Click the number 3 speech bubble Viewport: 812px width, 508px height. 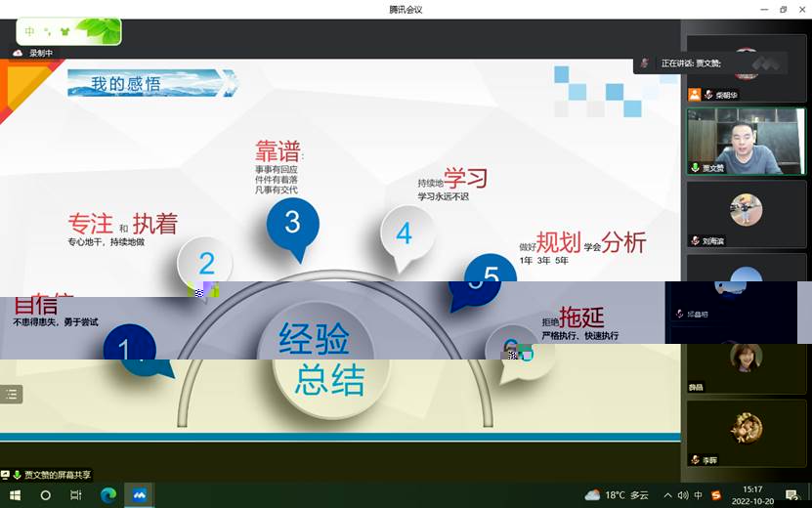[293, 227]
